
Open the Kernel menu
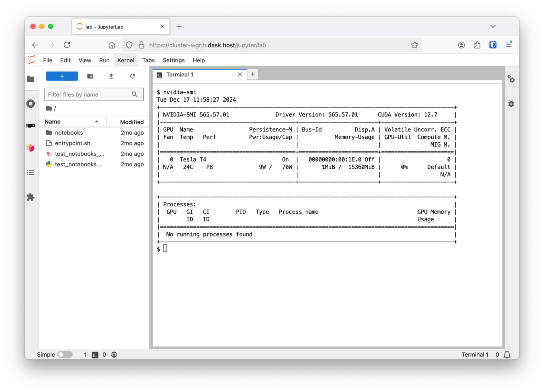coord(126,60)
